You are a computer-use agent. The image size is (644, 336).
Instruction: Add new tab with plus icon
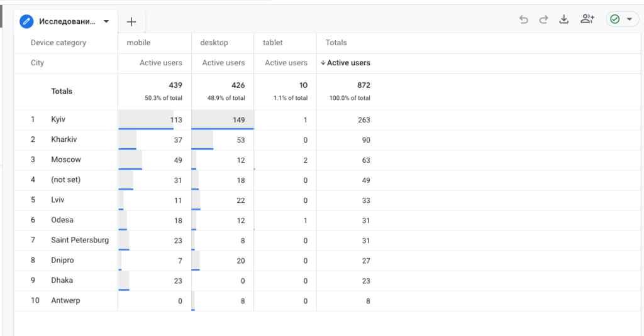(131, 22)
